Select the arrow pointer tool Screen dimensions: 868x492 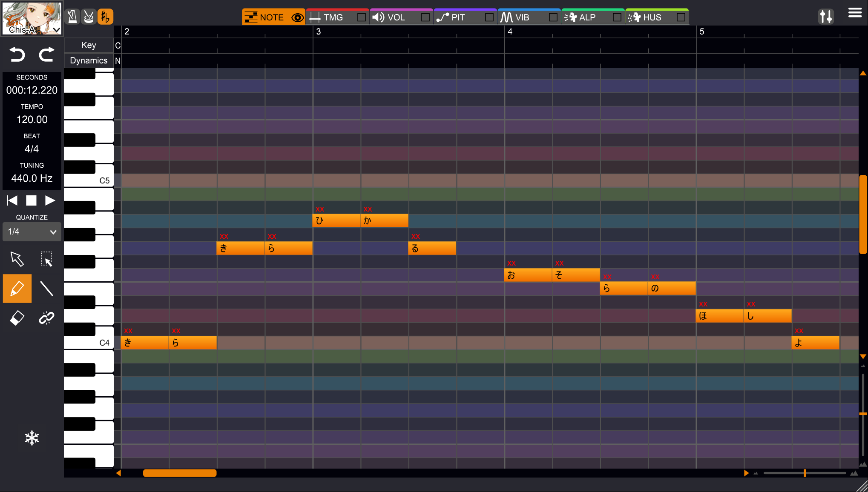click(x=17, y=259)
